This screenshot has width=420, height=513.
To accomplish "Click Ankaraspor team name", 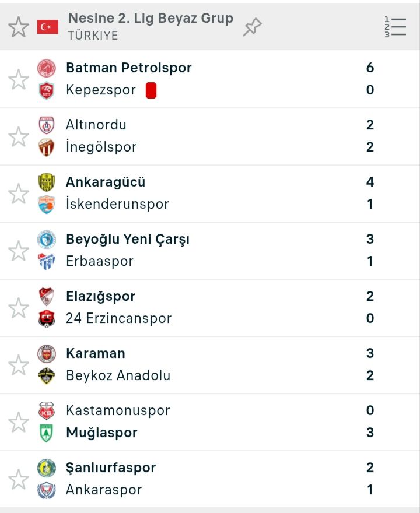I will coord(104,490).
